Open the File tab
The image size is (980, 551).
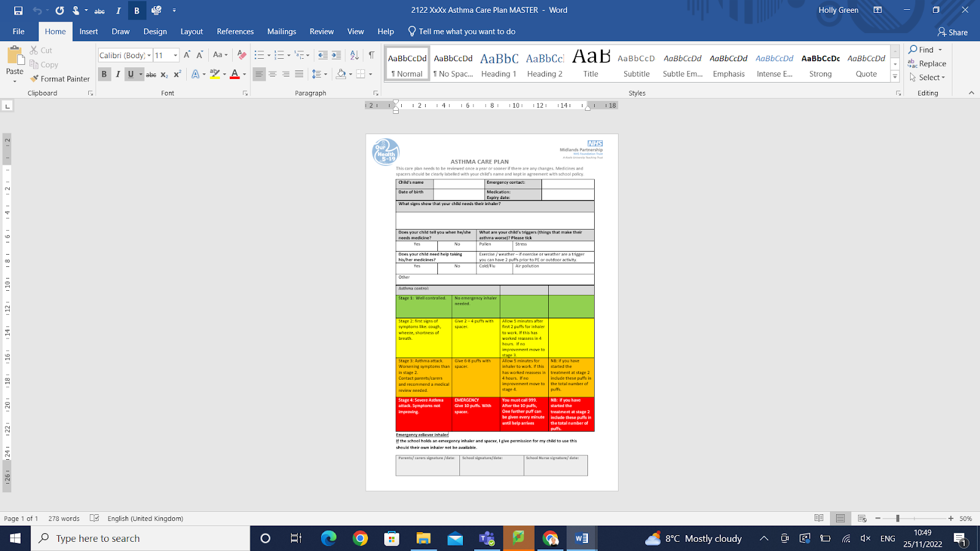18,32
